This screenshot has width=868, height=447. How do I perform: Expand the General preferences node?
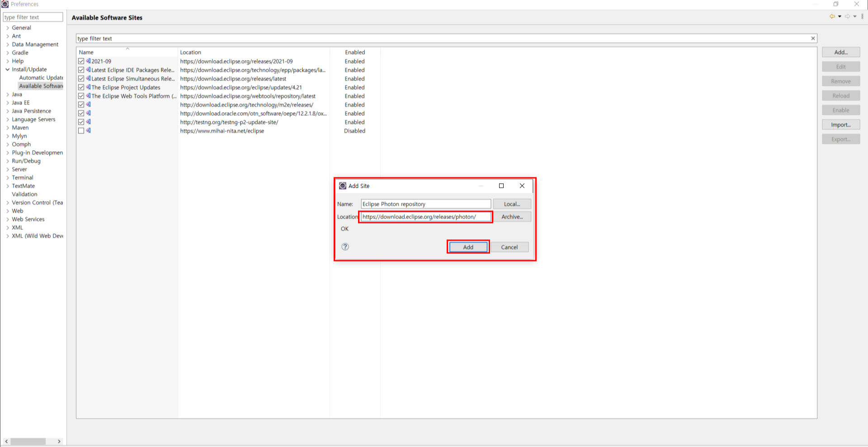(x=8, y=28)
